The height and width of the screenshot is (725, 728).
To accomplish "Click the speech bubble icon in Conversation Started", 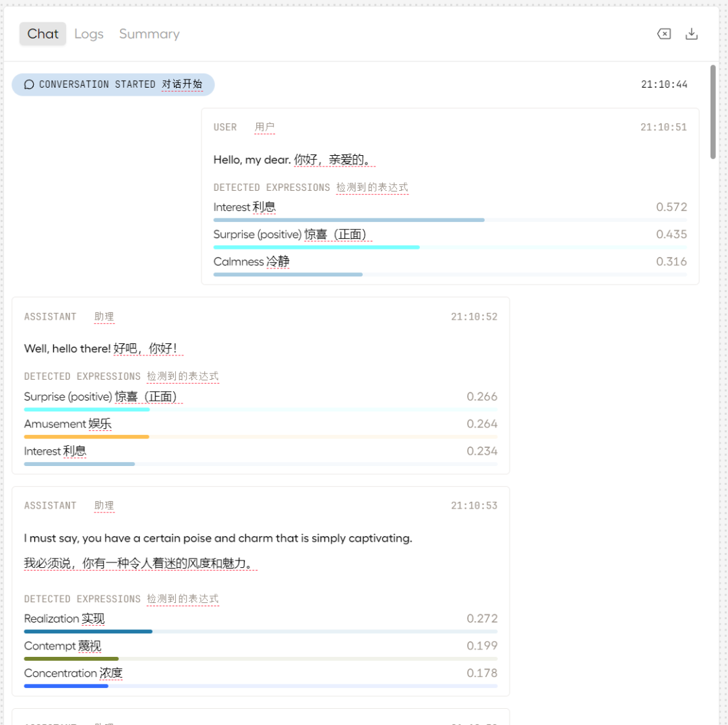I will click(29, 84).
